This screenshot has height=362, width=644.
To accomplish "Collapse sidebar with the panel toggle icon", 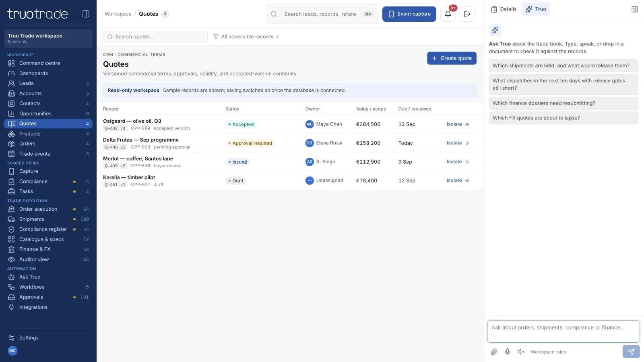I will click(85, 14).
